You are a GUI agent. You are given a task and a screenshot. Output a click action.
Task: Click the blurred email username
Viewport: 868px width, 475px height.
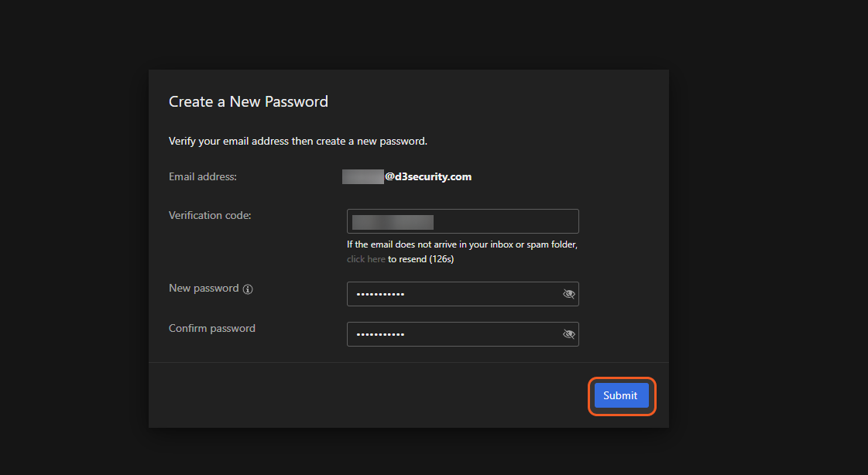tap(363, 176)
